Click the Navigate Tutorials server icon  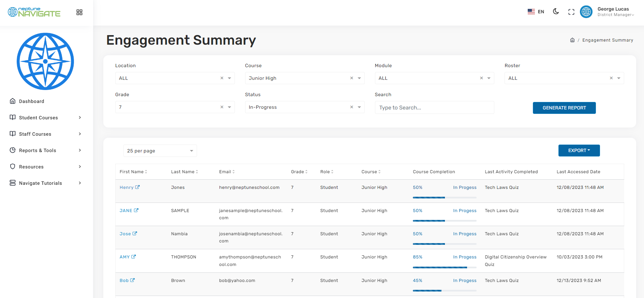(13, 183)
